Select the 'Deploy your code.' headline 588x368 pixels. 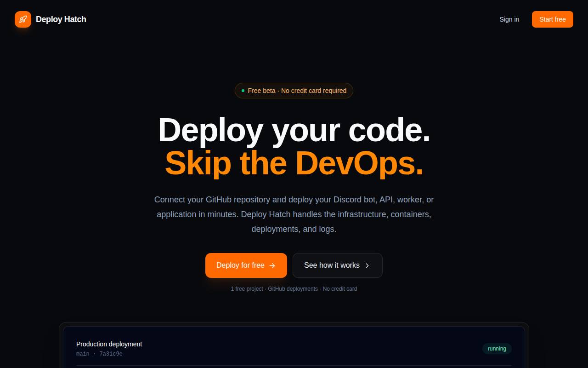point(294,130)
